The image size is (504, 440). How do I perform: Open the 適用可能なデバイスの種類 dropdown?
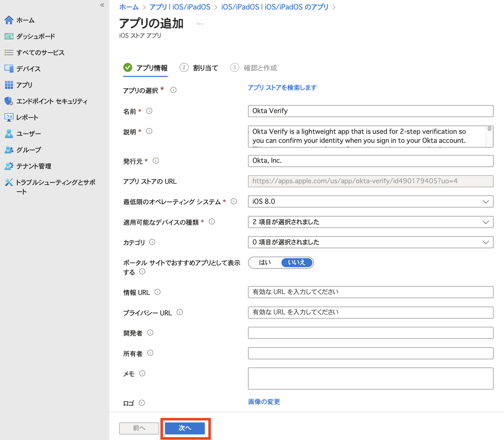point(370,222)
